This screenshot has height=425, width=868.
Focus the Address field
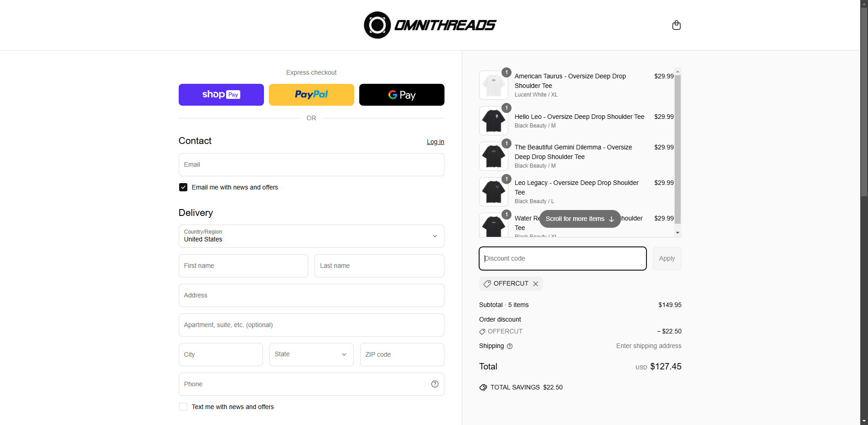pyautogui.click(x=311, y=295)
